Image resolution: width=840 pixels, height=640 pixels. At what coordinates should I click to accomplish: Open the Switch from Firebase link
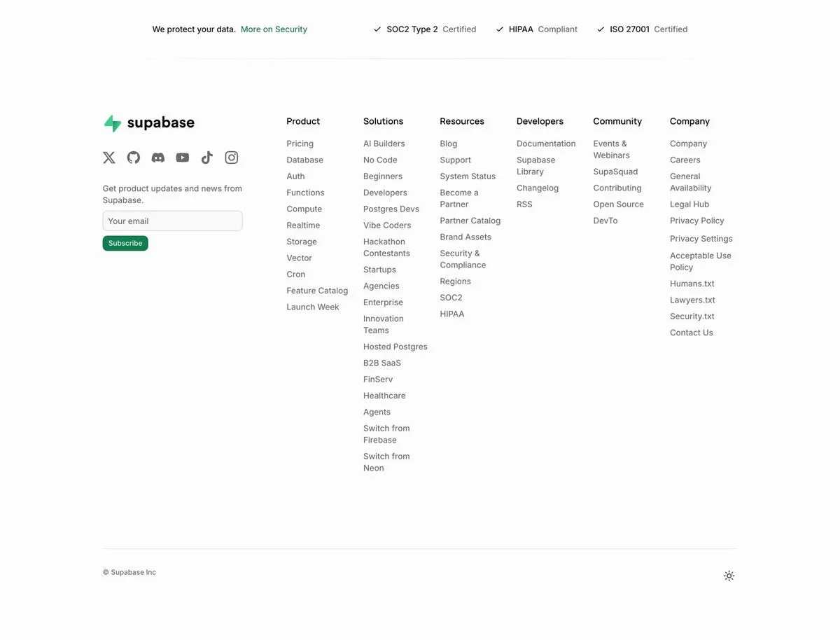click(386, 434)
